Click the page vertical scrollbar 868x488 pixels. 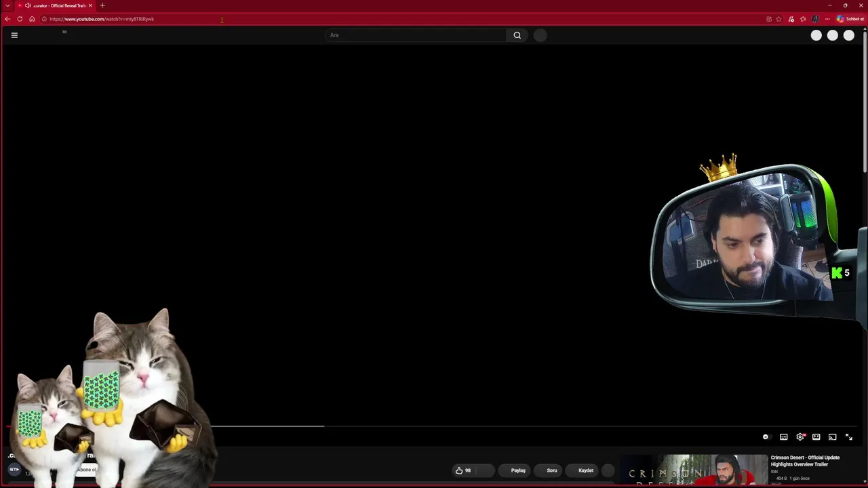pyautogui.click(x=865, y=102)
